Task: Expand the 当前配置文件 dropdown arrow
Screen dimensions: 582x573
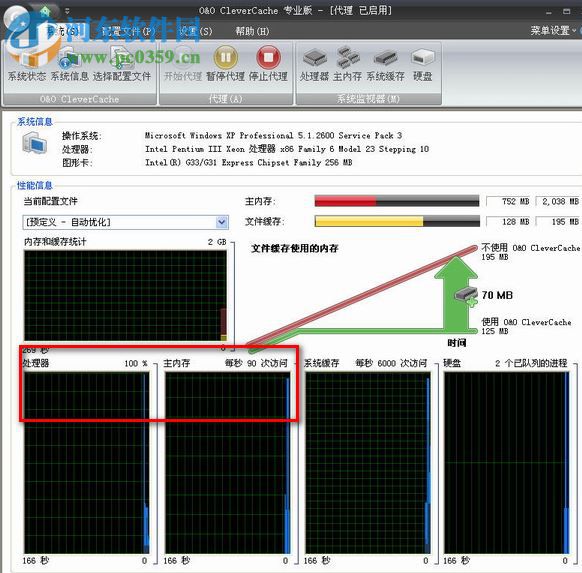Action: [x=222, y=222]
